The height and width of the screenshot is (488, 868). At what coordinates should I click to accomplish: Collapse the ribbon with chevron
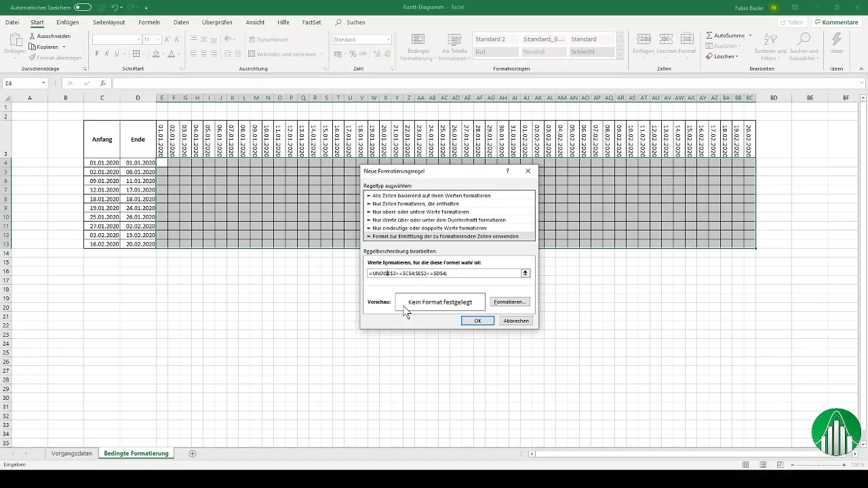pyautogui.click(x=861, y=68)
